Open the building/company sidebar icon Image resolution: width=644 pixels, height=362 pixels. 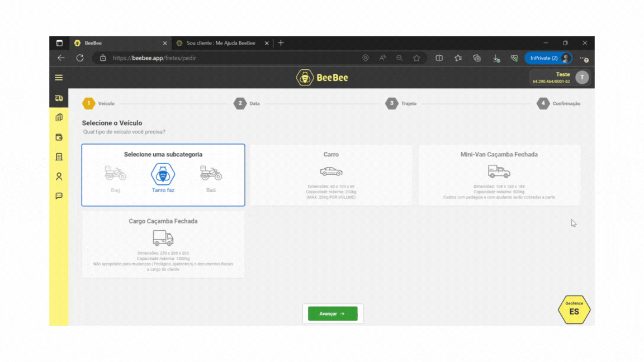tap(59, 157)
